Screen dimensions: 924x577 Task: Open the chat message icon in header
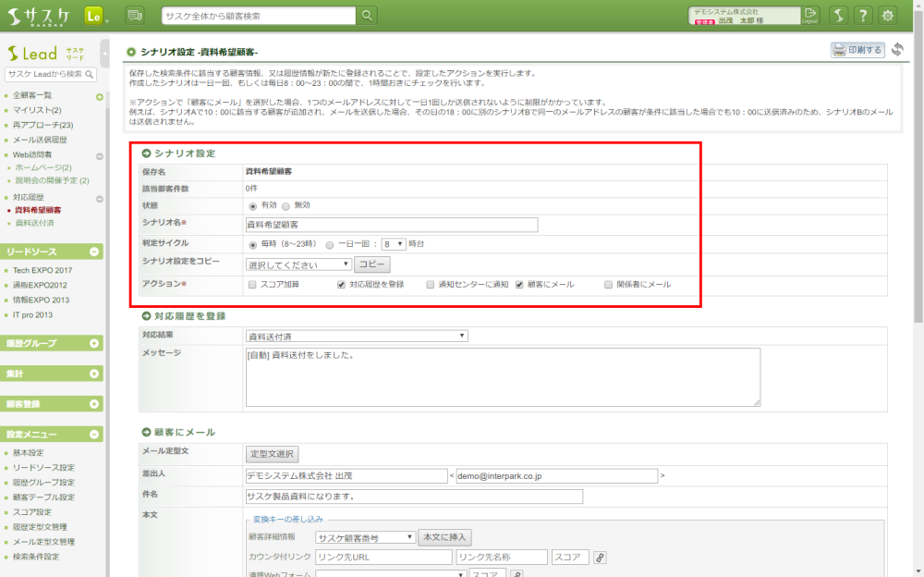tap(135, 15)
